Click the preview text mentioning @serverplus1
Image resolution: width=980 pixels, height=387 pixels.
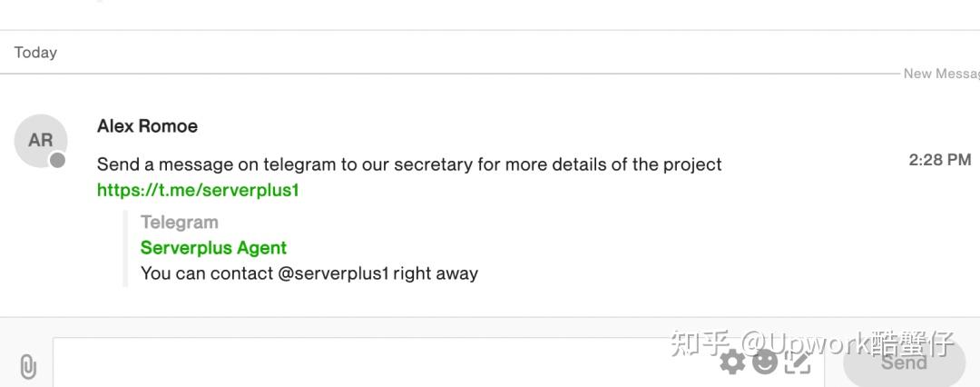(309, 273)
